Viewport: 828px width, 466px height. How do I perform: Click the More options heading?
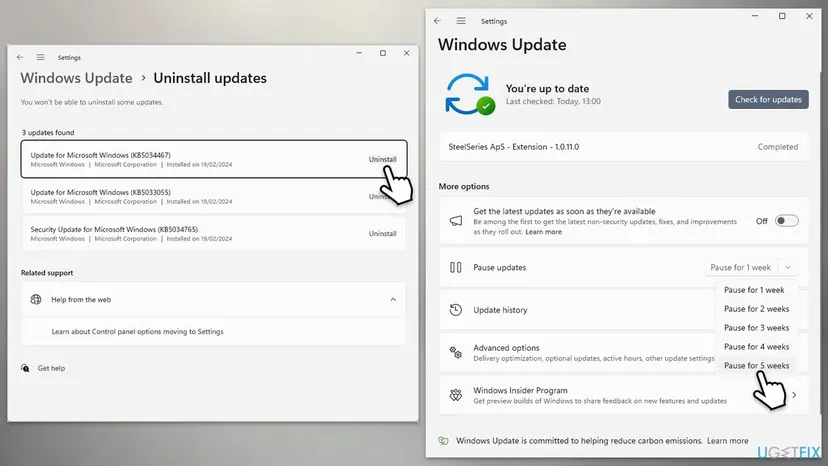point(464,187)
